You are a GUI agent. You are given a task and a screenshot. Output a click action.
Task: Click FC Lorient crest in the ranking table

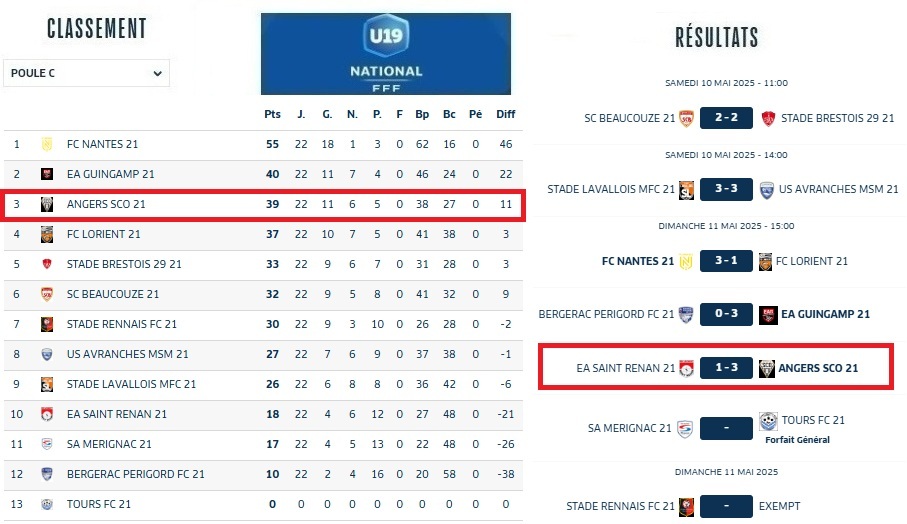coord(46,234)
